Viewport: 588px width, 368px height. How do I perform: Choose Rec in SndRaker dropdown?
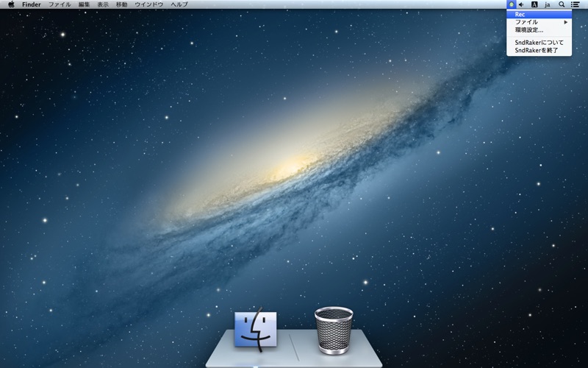539,14
